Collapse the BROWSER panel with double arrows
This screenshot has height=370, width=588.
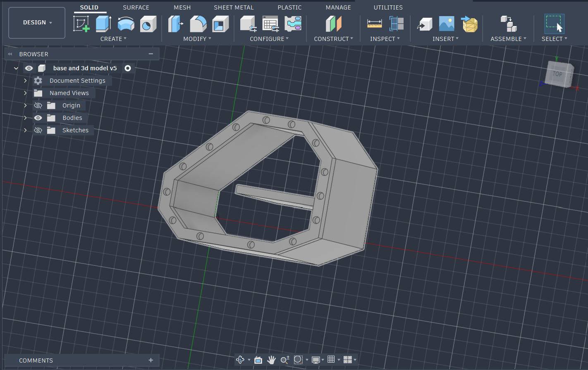(10, 54)
